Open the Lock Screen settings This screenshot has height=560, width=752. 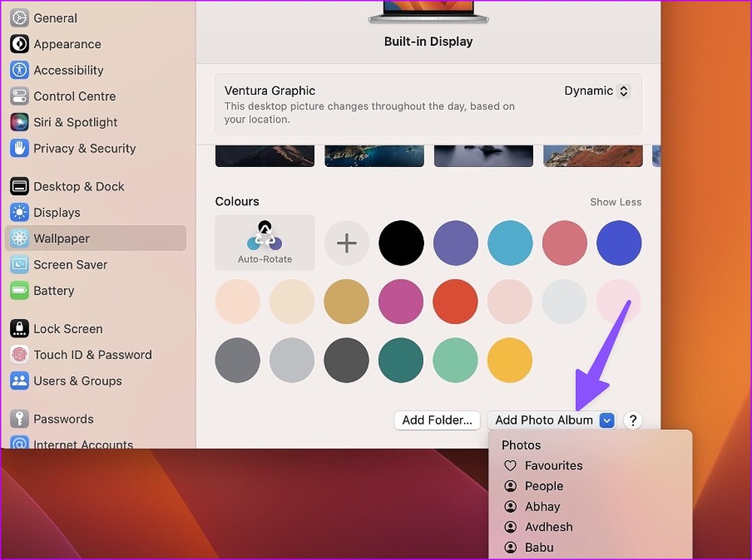pos(68,328)
